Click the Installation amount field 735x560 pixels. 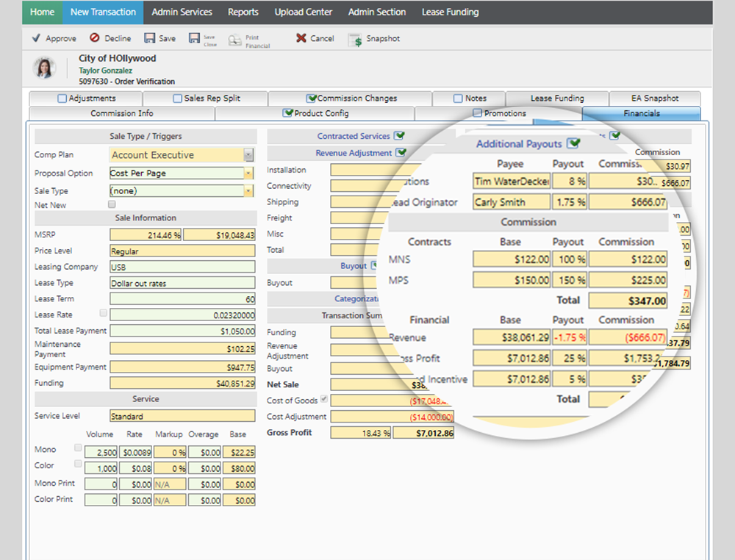[375, 170]
